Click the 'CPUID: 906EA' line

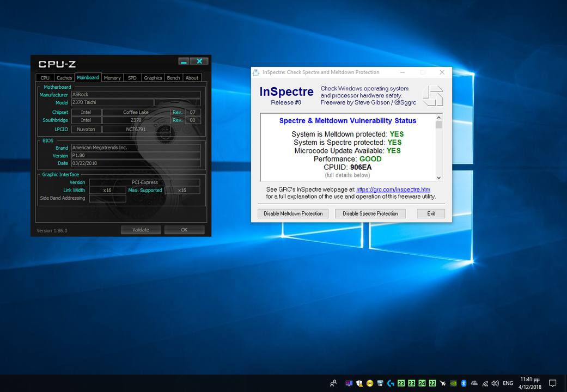tap(347, 168)
